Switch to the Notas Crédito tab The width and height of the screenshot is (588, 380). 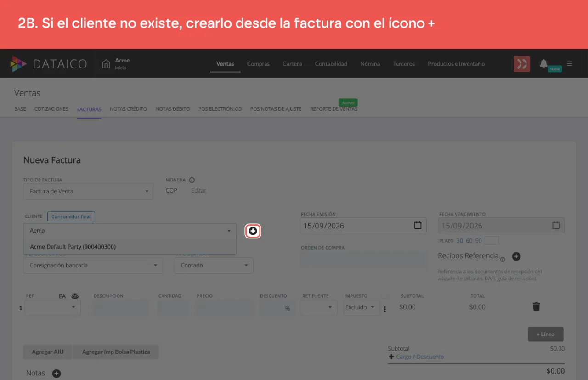tap(129, 109)
